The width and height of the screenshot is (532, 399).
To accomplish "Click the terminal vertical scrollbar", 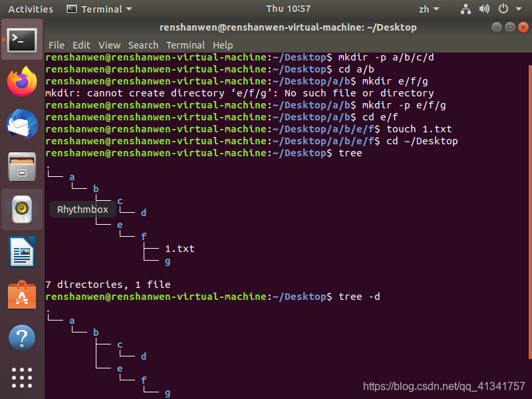I will [530, 211].
